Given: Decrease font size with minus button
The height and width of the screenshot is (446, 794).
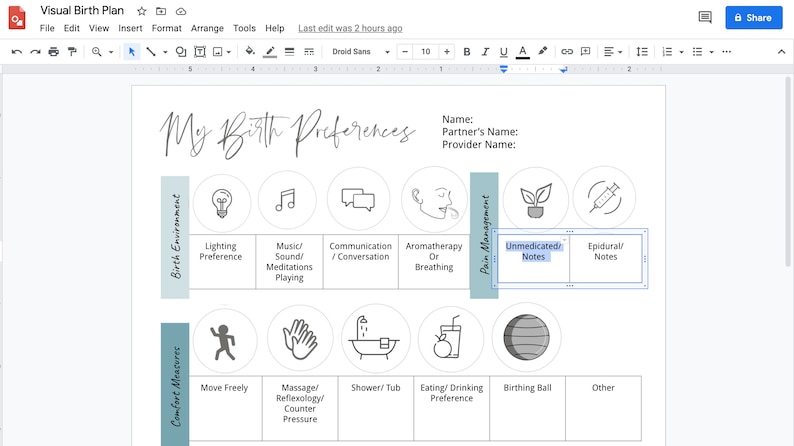Looking at the screenshot, I should coord(405,52).
